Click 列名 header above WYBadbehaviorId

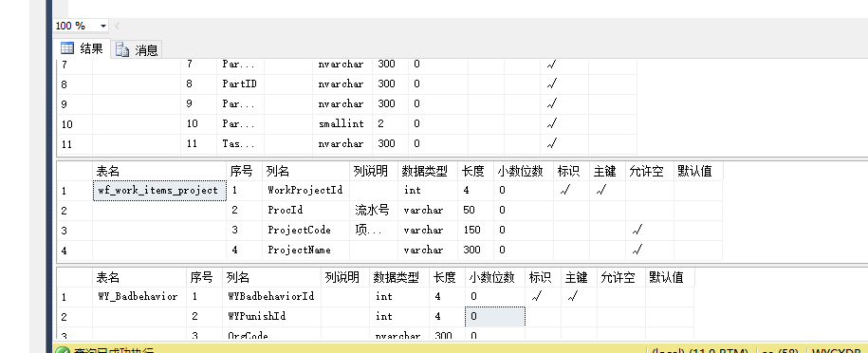(x=271, y=277)
